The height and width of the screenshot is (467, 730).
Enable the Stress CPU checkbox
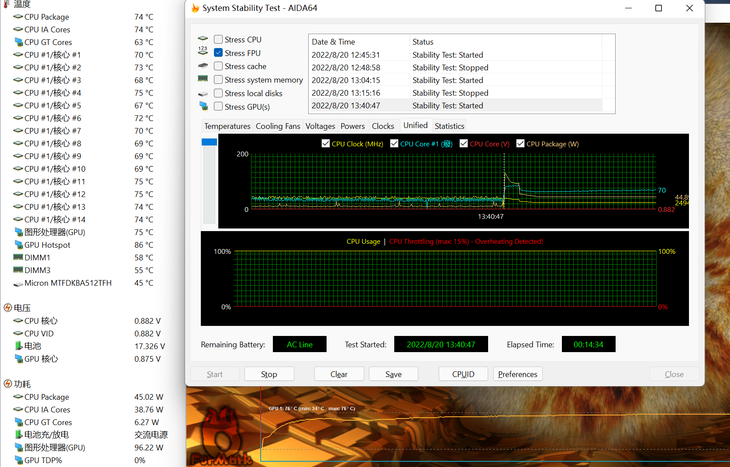coord(218,39)
